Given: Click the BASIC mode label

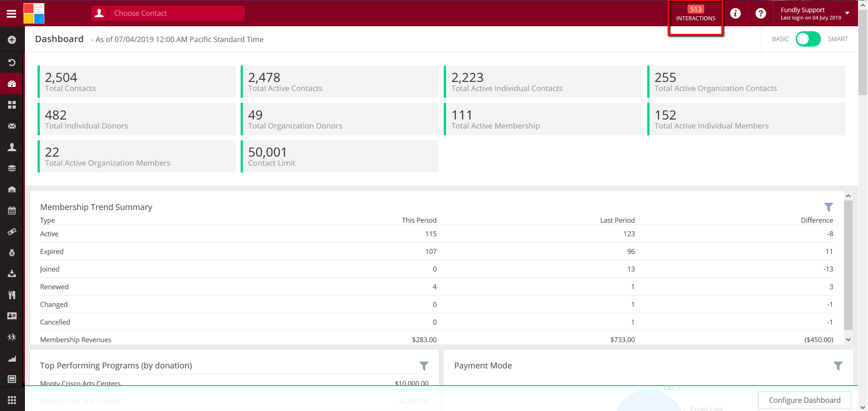Looking at the screenshot, I should pos(780,39).
